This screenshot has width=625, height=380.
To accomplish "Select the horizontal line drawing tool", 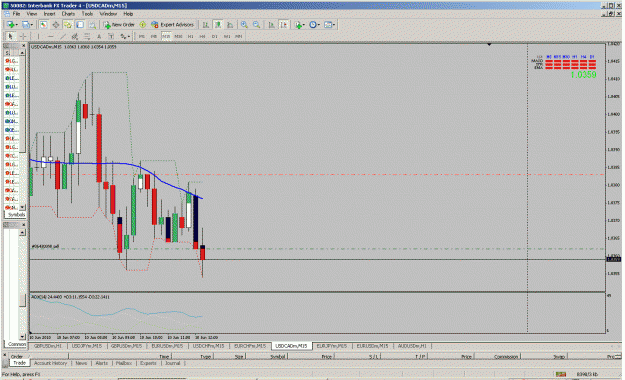I will 50,36.
